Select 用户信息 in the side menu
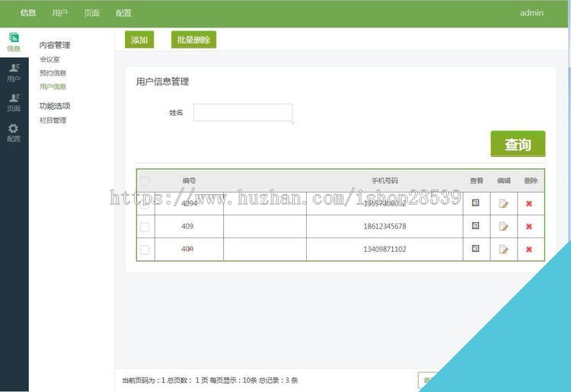The width and height of the screenshot is (571, 392). 53,87
